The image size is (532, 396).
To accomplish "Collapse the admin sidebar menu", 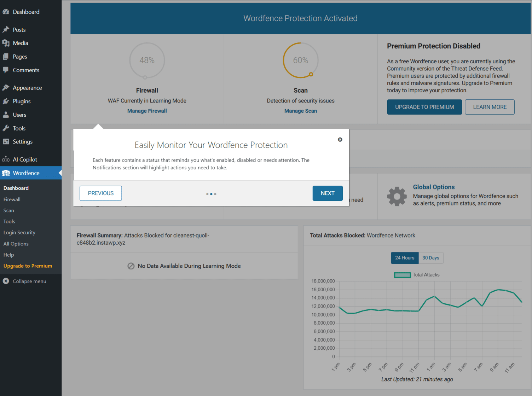I will pyautogui.click(x=29, y=281).
